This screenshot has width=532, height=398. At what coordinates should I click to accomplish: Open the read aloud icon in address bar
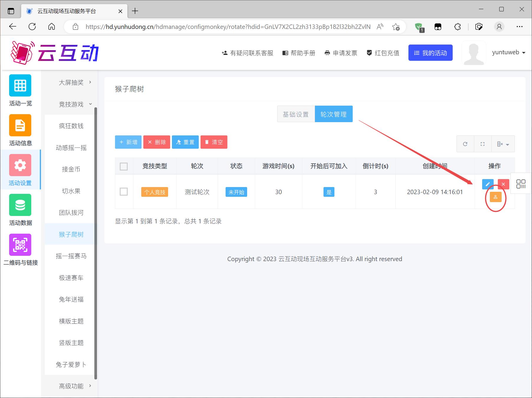tap(380, 27)
